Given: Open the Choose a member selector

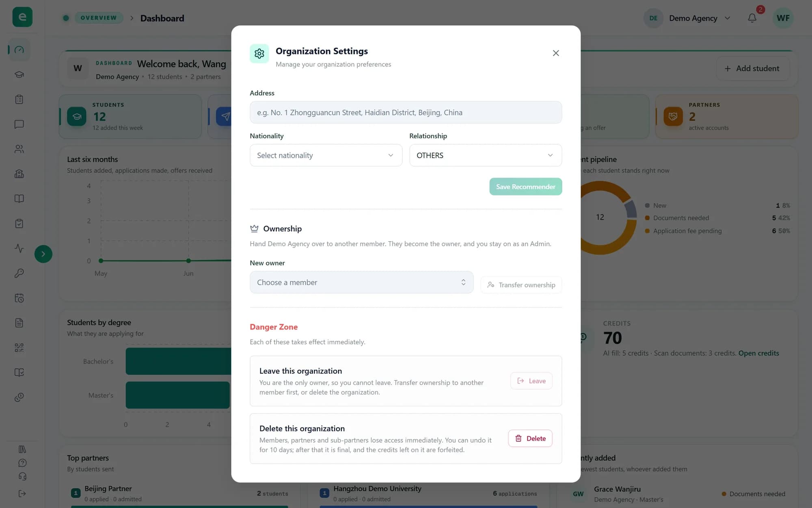Looking at the screenshot, I should point(361,282).
